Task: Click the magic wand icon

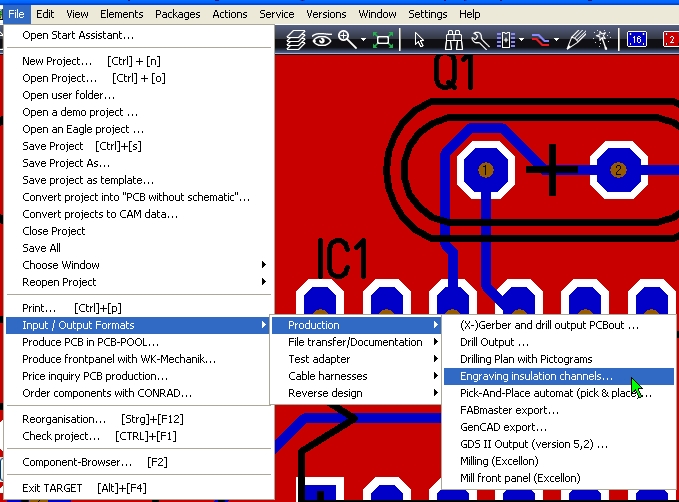Action: coord(603,40)
